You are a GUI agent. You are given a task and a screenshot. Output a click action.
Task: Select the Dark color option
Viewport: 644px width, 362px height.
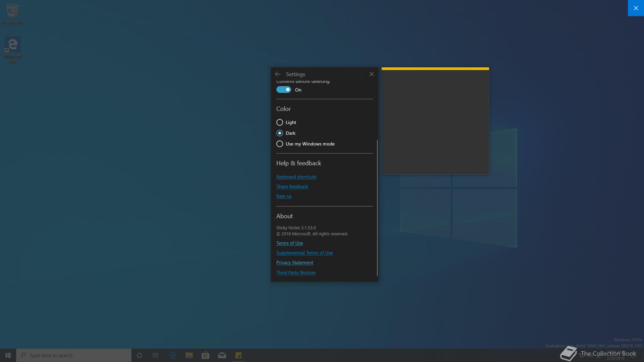click(x=280, y=133)
